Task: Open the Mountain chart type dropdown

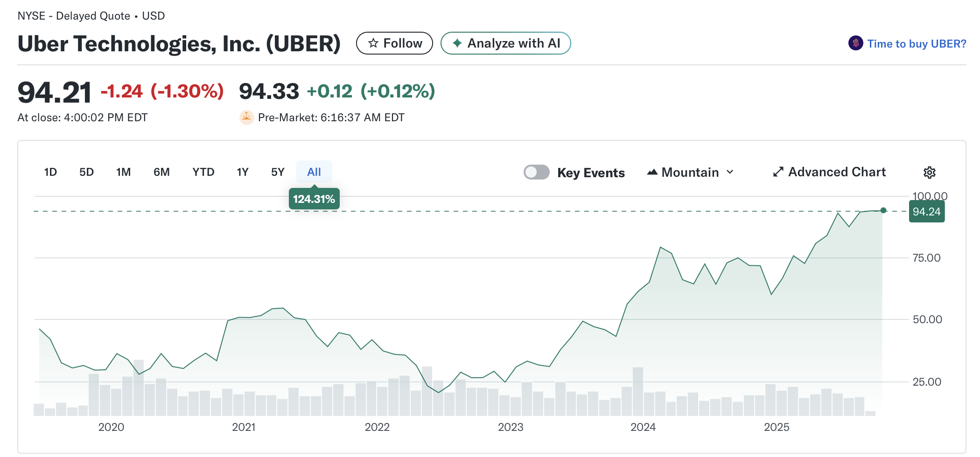Action: (x=690, y=172)
